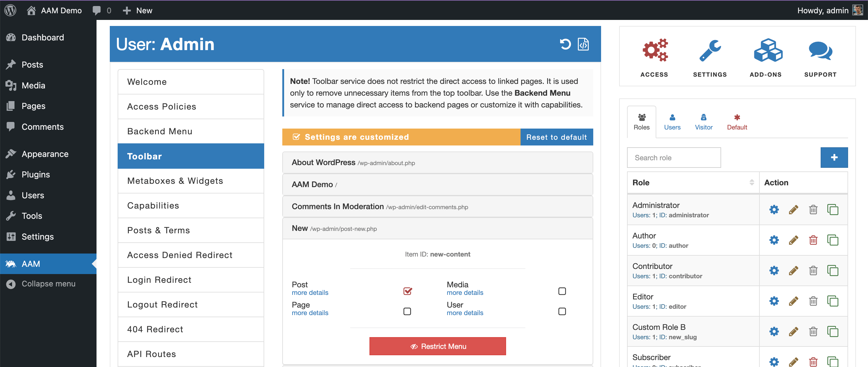The height and width of the screenshot is (367, 868).
Task: Sort the Role column
Action: click(x=751, y=183)
